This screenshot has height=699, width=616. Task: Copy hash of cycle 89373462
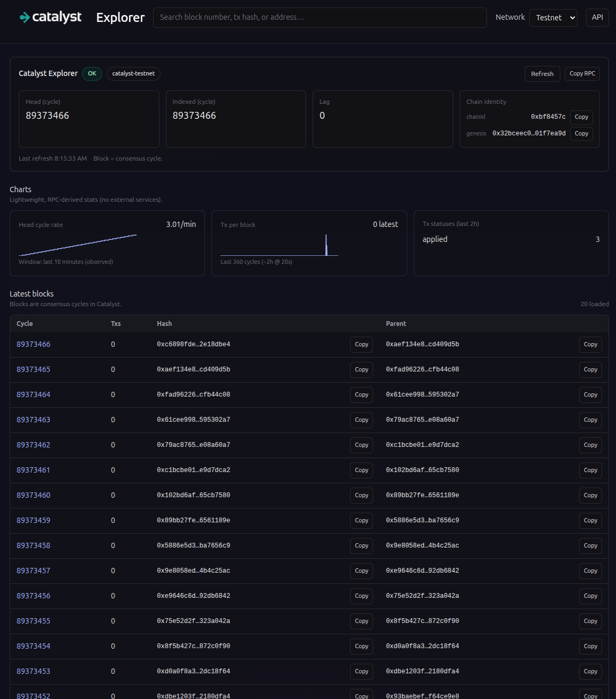361,445
